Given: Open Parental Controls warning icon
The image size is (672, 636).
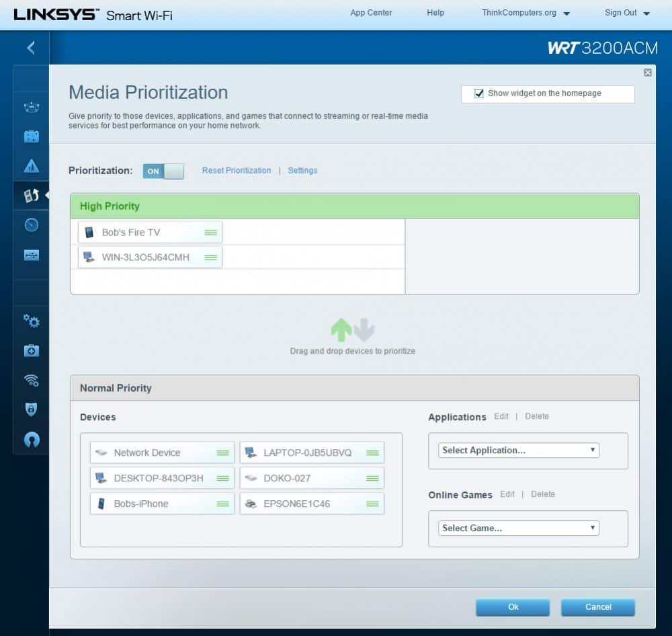Looking at the screenshot, I should (32, 165).
